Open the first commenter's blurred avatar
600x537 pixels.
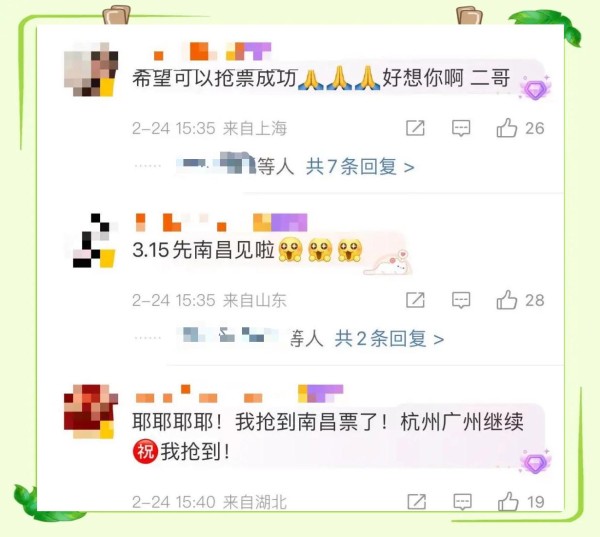click(x=91, y=69)
